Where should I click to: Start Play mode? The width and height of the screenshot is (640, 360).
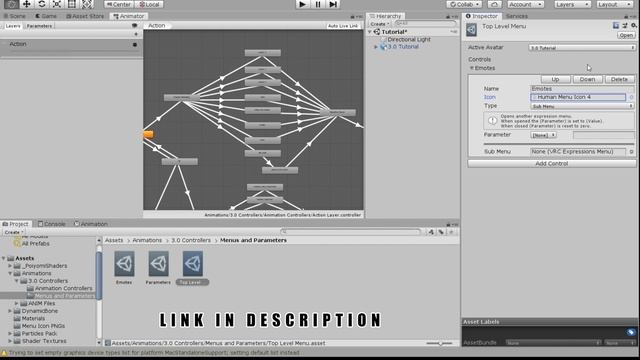tap(302, 4)
